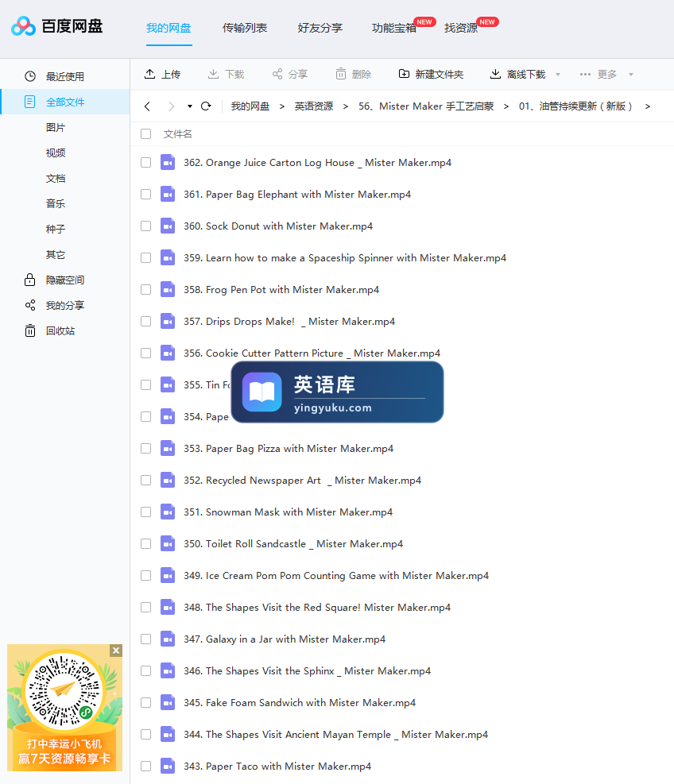Go to 56、Mister Maker 手工艺启蒙 breadcrumb
This screenshot has height=784, width=674.
(x=426, y=106)
